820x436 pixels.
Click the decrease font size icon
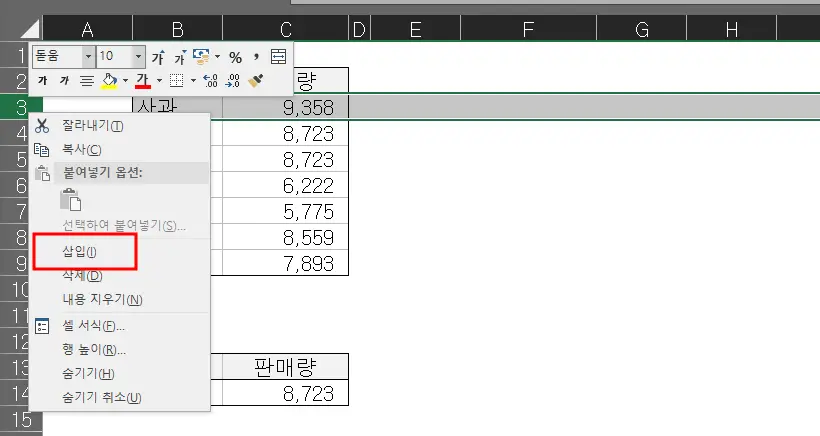point(180,56)
